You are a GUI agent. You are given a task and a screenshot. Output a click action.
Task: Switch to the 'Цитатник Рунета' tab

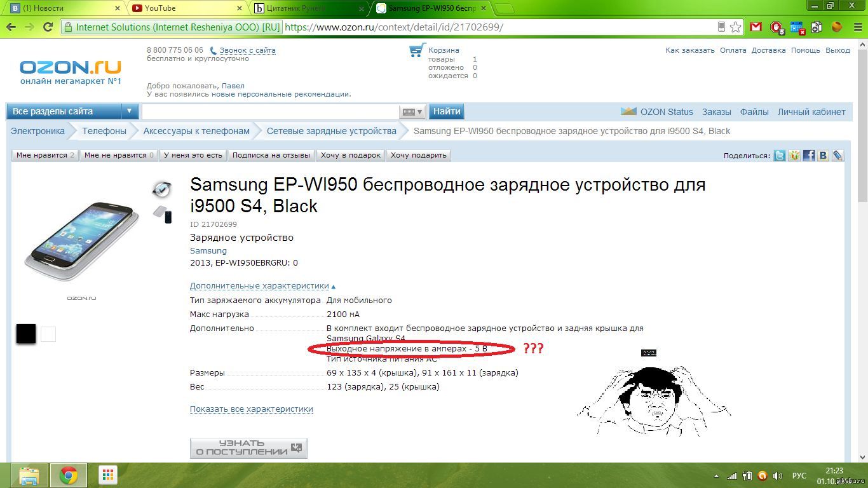[x=307, y=8]
